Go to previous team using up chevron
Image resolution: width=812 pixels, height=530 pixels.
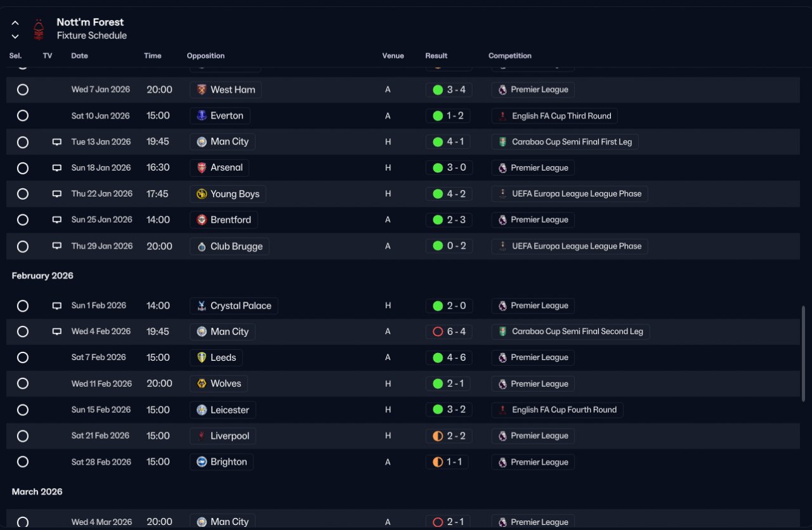point(15,23)
